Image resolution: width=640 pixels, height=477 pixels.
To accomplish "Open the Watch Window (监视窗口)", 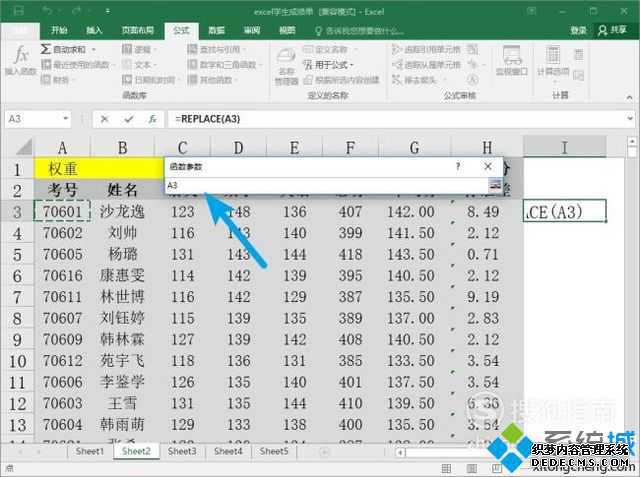I will [x=511, y=61].
